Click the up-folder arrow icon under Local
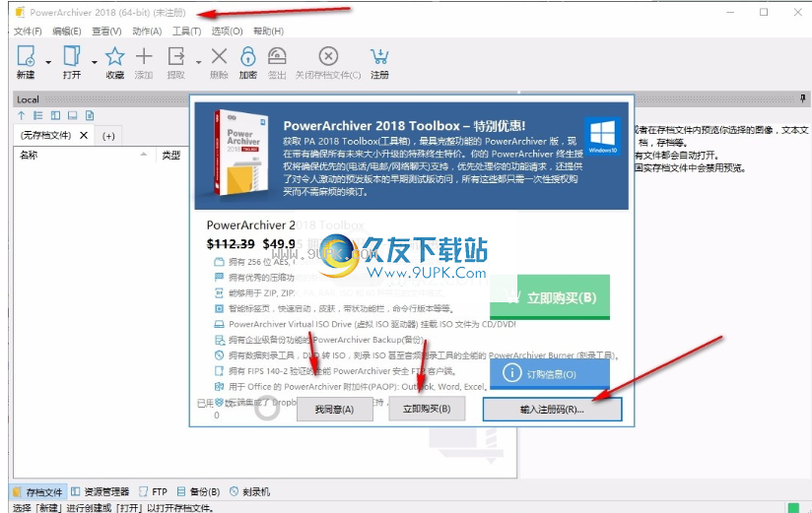The width and height of the screenshot is (812, 513). (22, 115)
